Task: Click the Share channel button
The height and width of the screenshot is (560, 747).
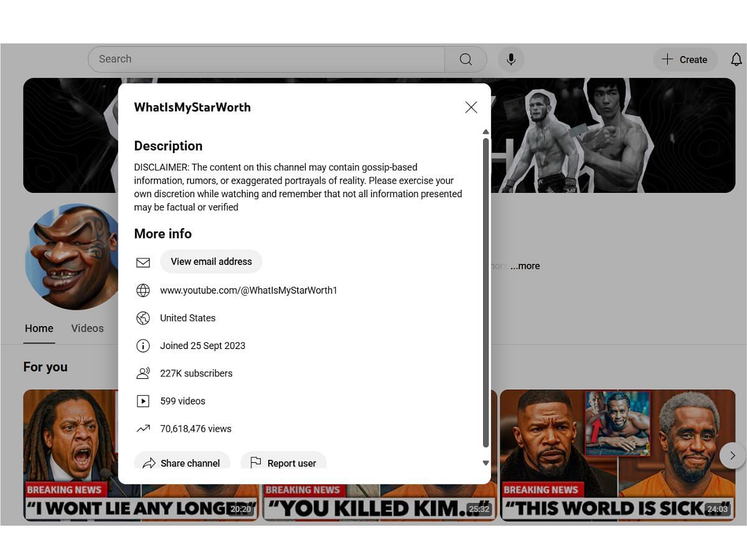Action: coord(182,462)
